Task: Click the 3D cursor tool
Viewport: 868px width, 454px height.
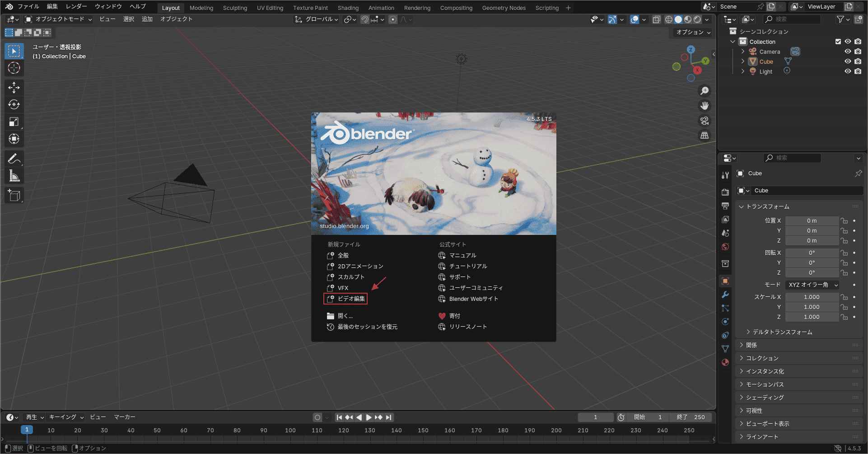Action: 14,68
